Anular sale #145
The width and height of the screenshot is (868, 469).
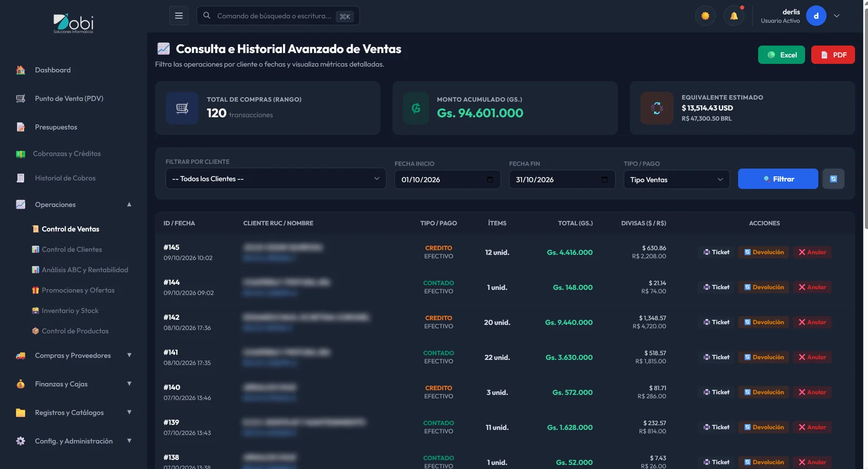pyautogui.click(x=812, y=252)
